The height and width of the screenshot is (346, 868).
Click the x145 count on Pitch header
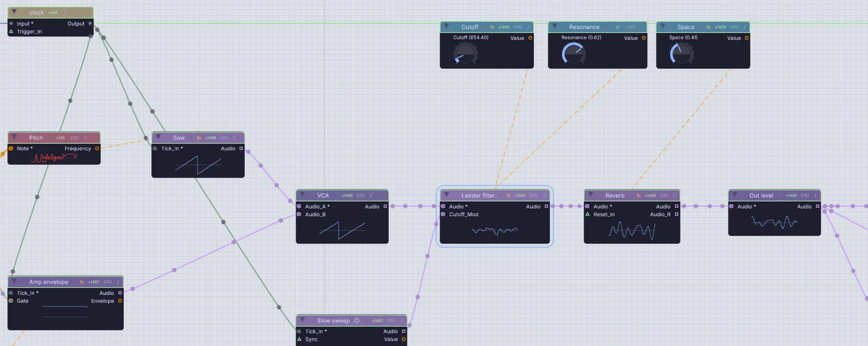60,138
